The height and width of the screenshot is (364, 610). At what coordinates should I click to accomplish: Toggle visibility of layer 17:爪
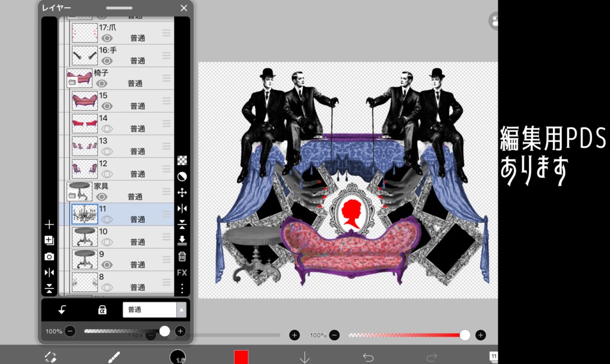tap(107, 38)
